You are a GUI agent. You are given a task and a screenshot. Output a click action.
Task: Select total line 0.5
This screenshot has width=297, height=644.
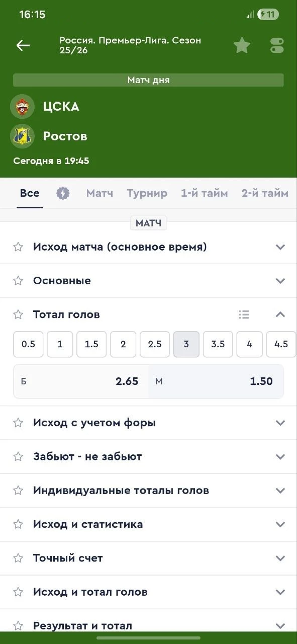tap(28, 344)
